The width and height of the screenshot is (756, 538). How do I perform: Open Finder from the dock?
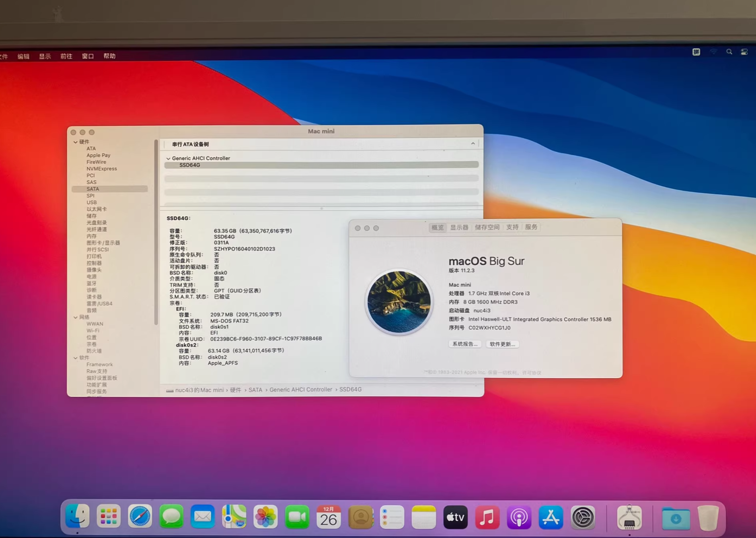(x=77, y=516)
